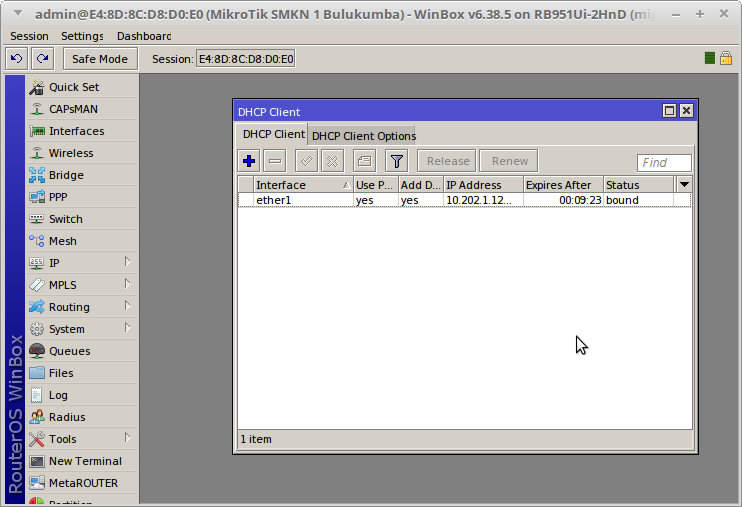742x507 pixels.
Task: Open PPP in sidebar
Action: [82, 197]
